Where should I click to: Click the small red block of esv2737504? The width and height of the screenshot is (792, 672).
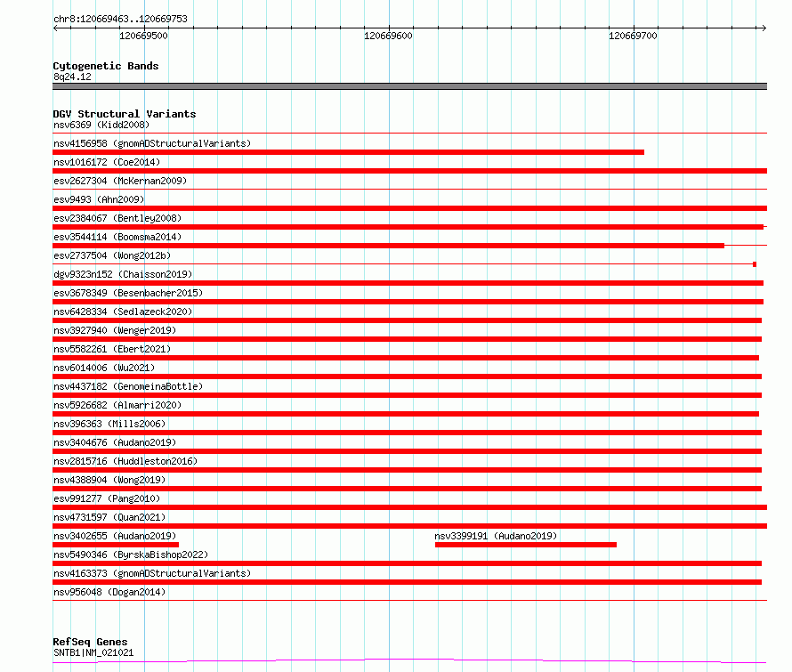(755, 264)
